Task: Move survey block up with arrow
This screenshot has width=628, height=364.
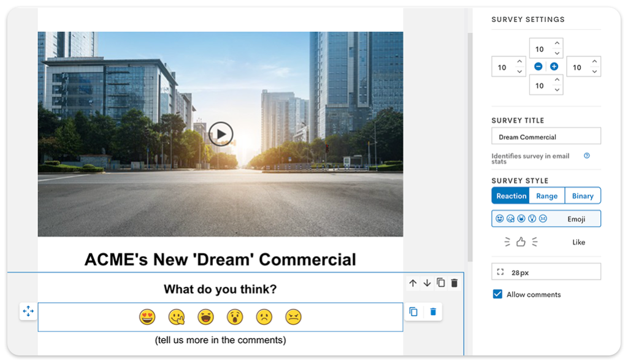Action: (413, 283)
